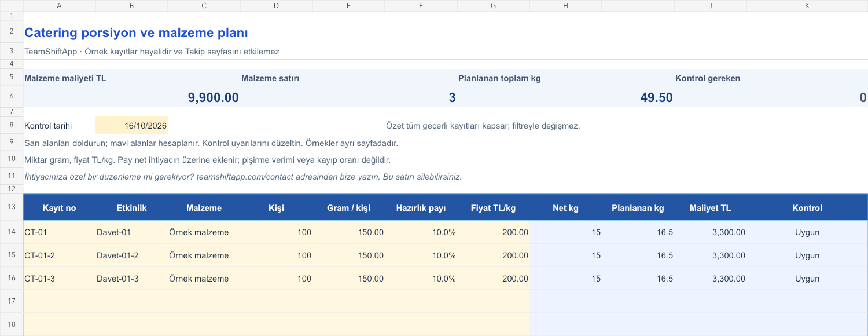
Task: Select column I header
Action: point(638,6)
